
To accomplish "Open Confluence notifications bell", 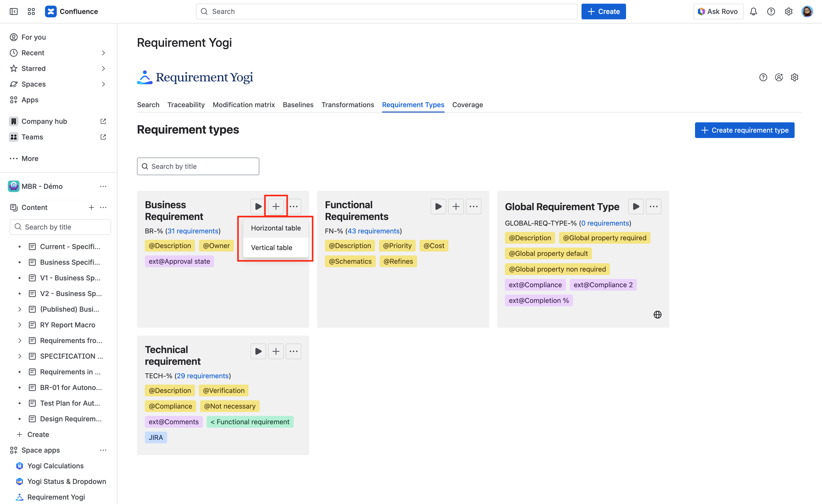I will [x=753, y=12].
